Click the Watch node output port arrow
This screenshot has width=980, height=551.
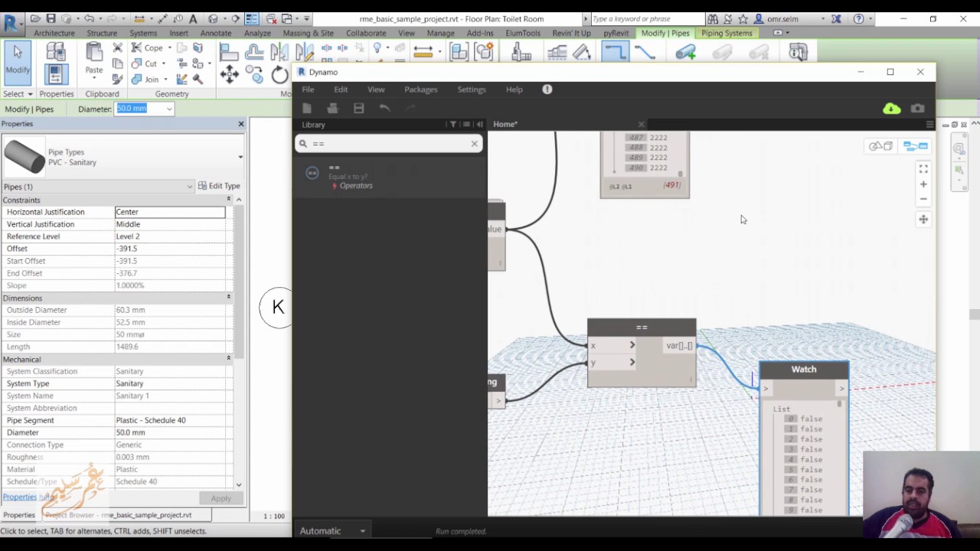point(841,389)
